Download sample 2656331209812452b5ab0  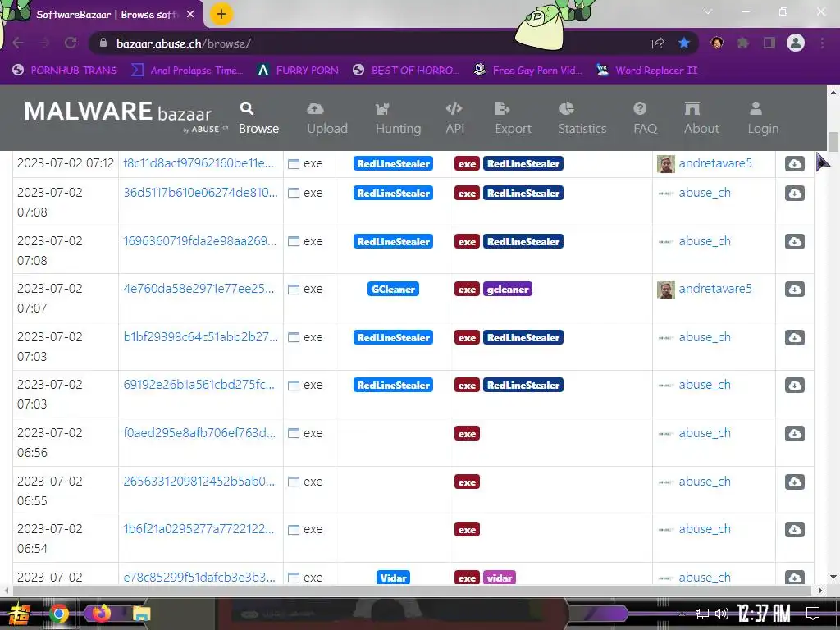pyautogui.click(x=794, y=482)
